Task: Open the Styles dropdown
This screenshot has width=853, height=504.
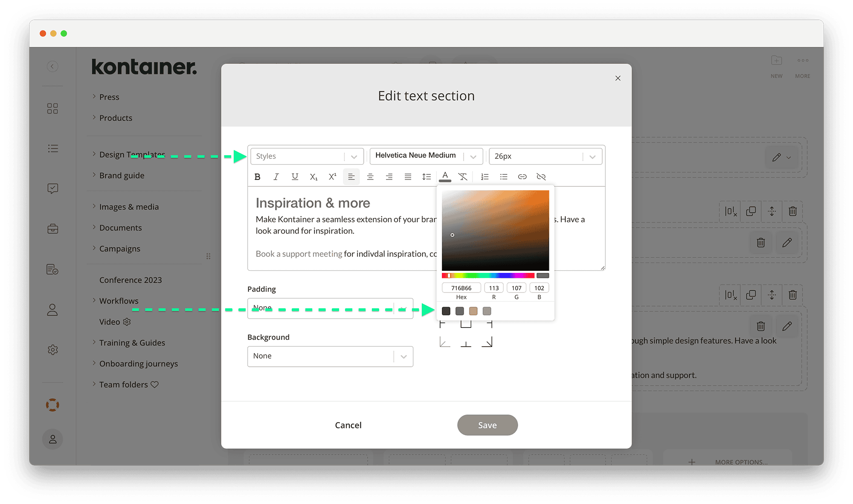Action: tap(306, 156)
